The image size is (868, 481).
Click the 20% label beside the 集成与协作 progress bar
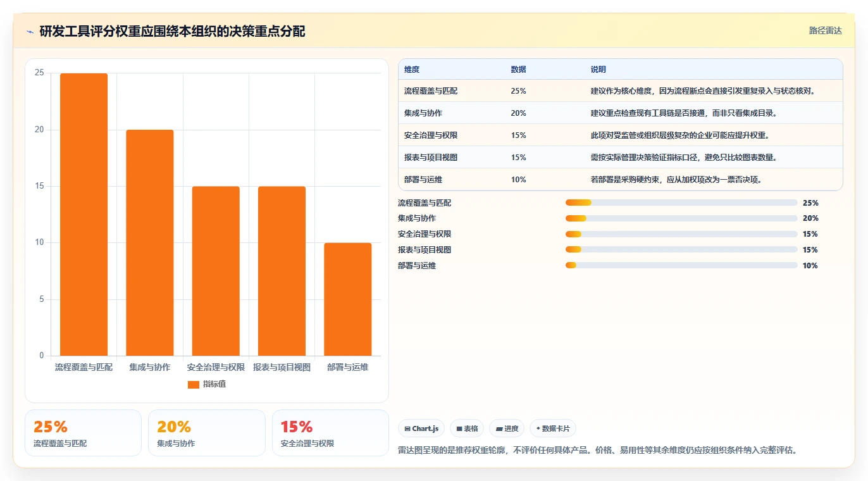[810, 218]
